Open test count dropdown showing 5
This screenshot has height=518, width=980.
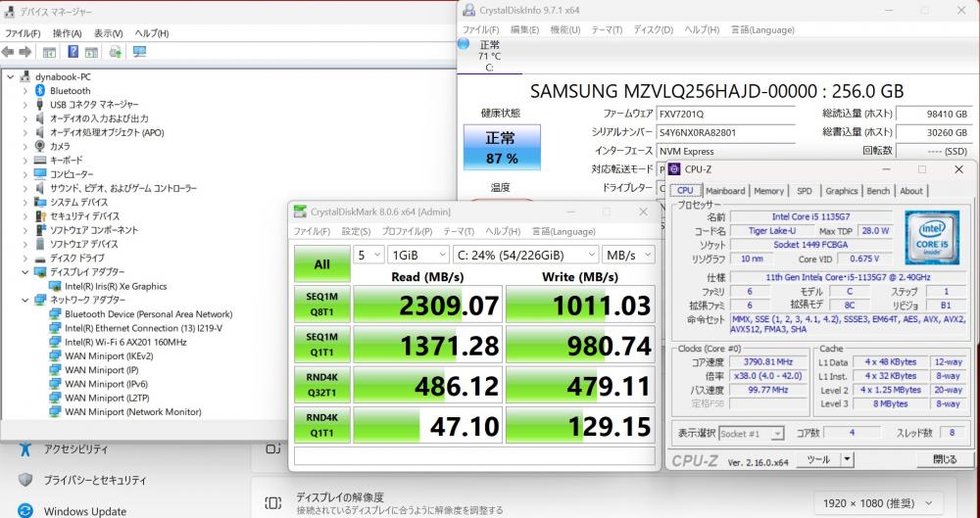point(368,255)
